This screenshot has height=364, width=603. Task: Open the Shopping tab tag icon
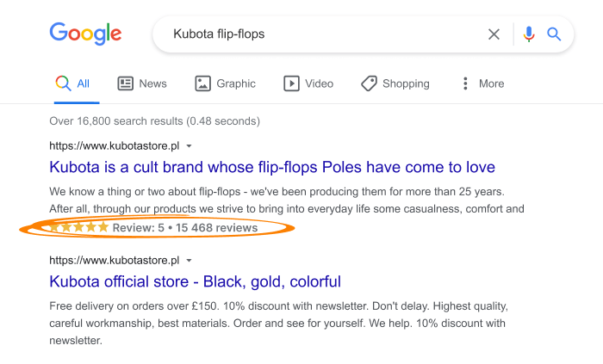(x=370, y=83)
